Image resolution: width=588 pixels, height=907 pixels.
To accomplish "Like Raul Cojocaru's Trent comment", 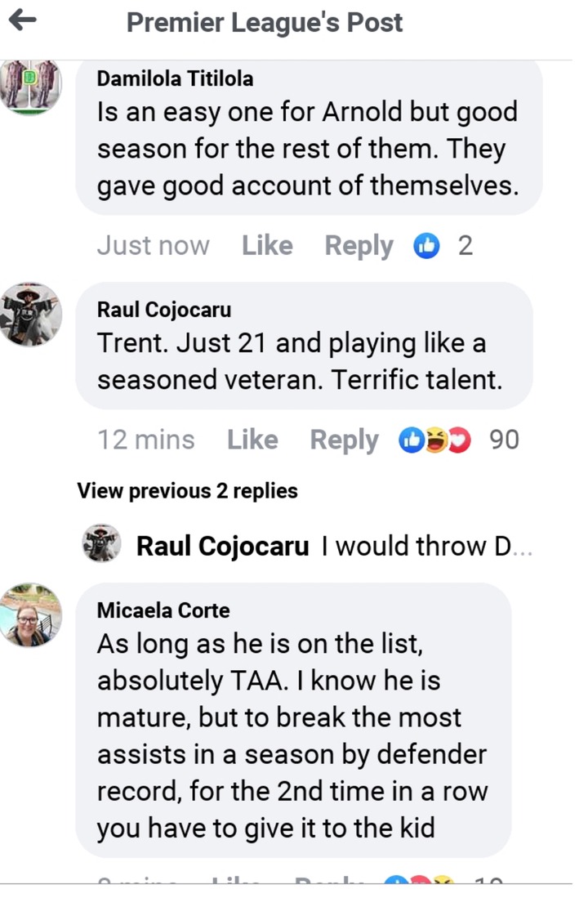I will pos(252,440).
